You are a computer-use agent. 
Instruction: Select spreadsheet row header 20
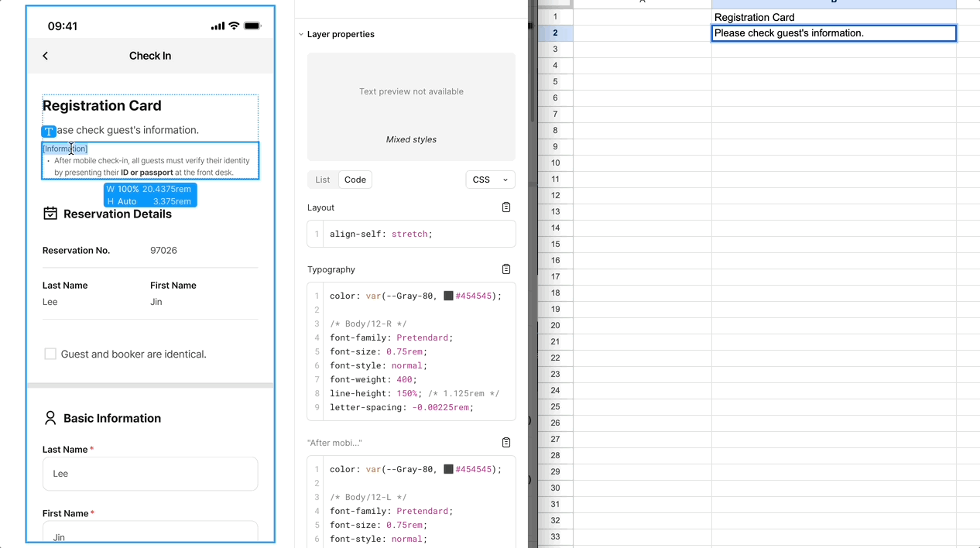[556, 326]
